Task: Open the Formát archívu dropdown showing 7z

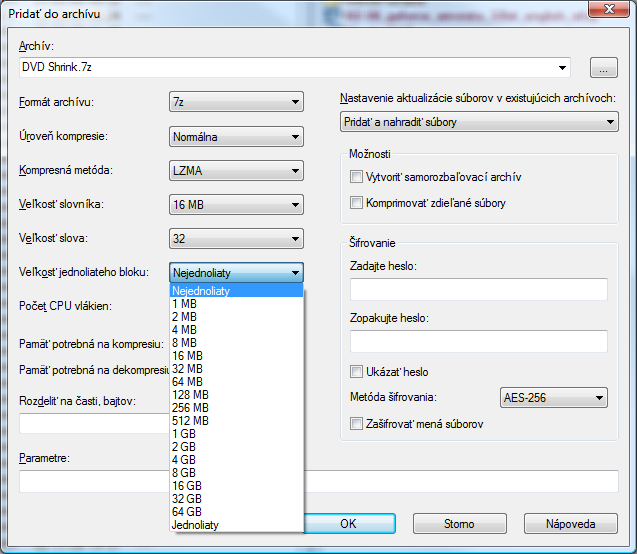Action: 236,102
